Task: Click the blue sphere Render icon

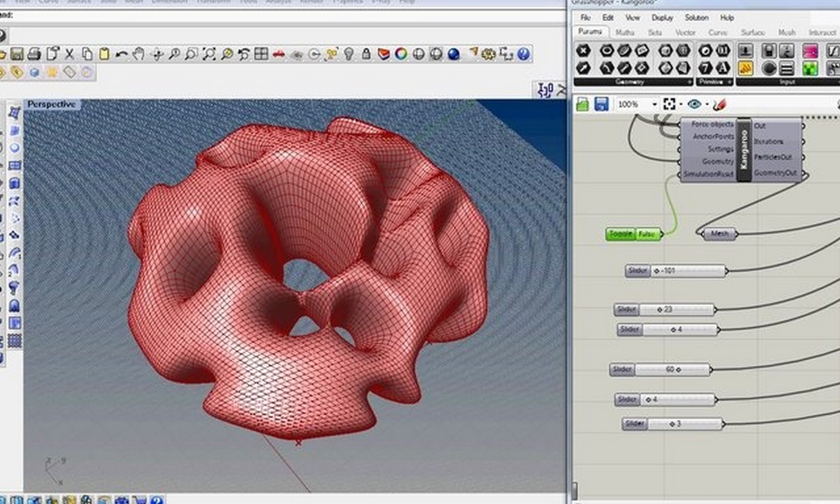Action: [x=454, y=54]
